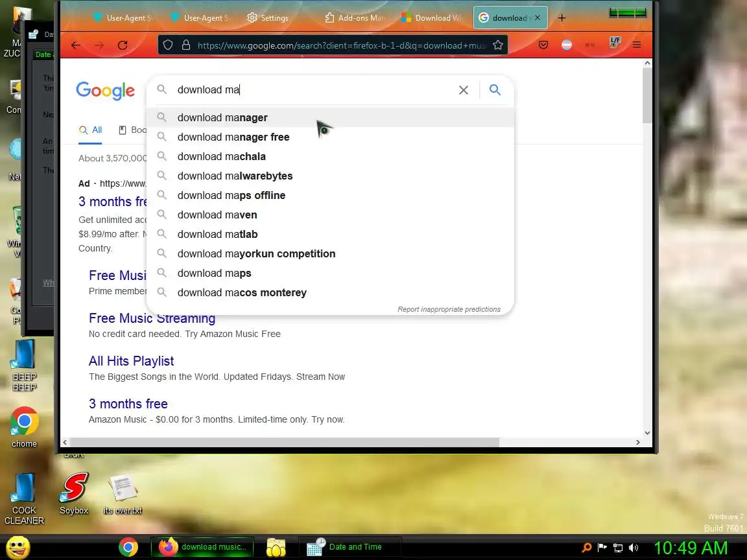Open the Action Center flag tray icon
Image resolution: width=747 pixels, height=560 pixels.
coord(602,548)
